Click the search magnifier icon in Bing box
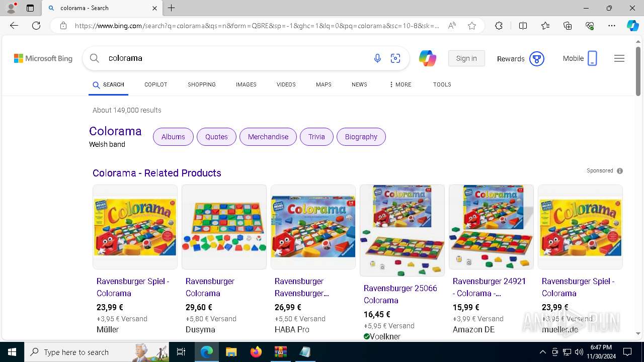The width and height of the screenshot is (644, 362). tap(95, 58)
